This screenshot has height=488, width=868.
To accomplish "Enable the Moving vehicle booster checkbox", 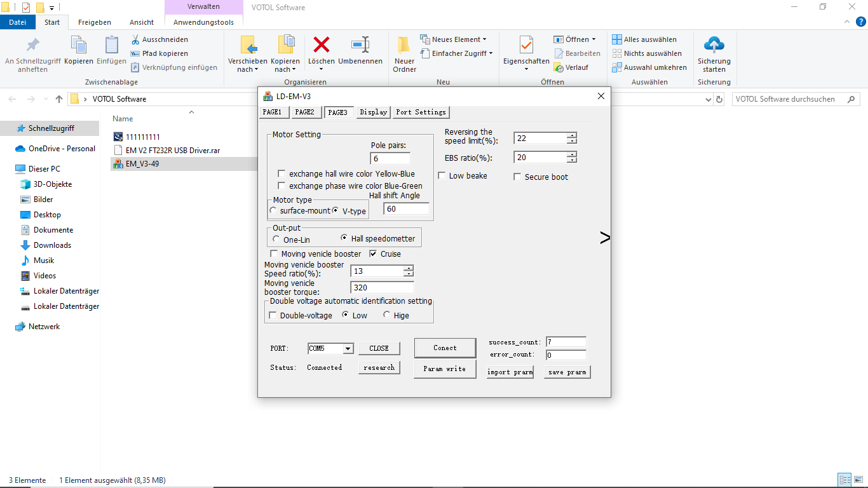I will (275, 254).
